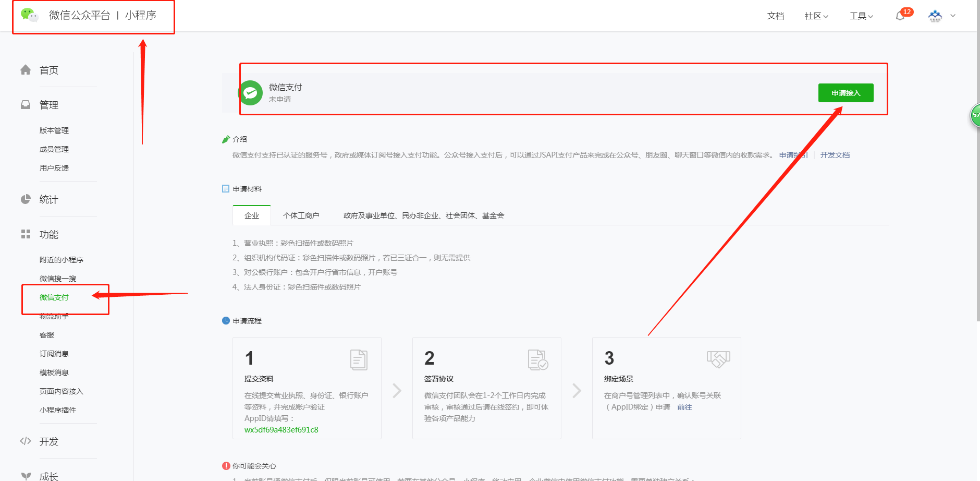Image resolution: width=980 pixels, height=481 pixels.
Task: Click the clock icon next to 申请流程
Action: [226, 321]
